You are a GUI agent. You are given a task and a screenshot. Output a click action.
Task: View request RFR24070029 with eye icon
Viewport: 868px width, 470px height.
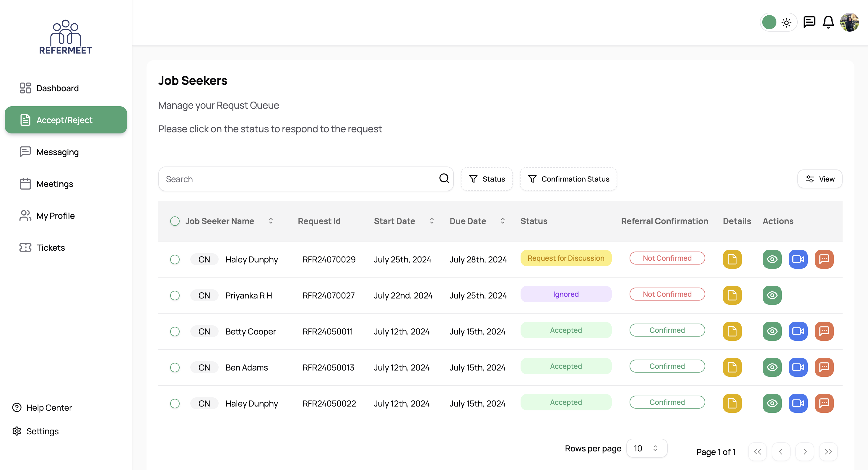tap(772, 259)
